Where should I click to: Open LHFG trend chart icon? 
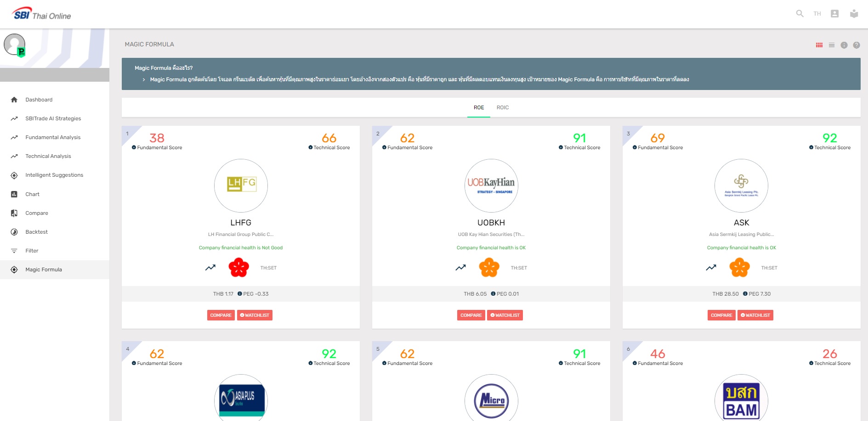tap(210, 268)
